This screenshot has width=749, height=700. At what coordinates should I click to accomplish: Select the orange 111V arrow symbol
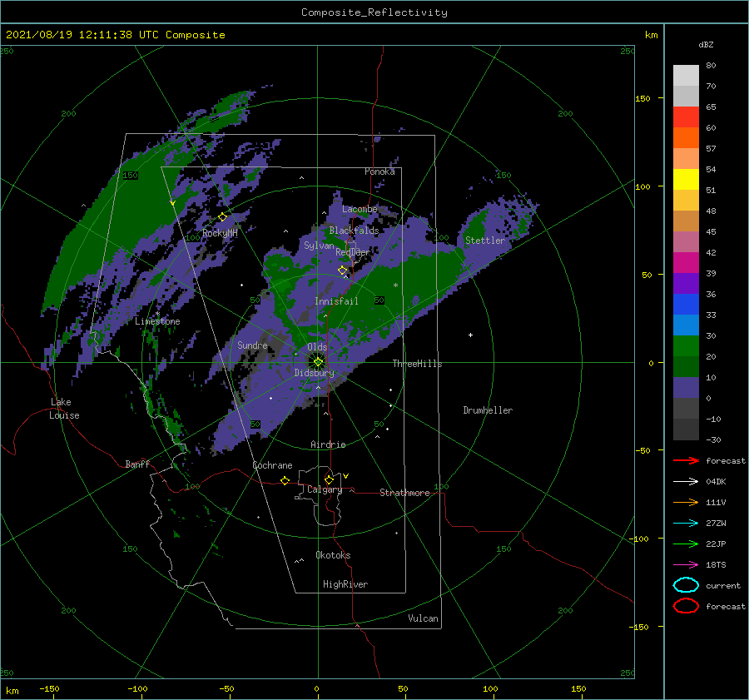tap(686, 502)
